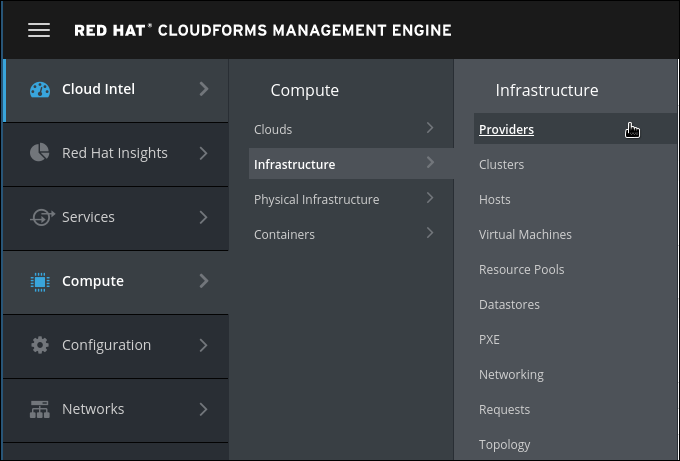Image resolution: width=680 pixels, height=461 pixels.
Task: Open Resource Pools
Action: click(x=521, y=269)
